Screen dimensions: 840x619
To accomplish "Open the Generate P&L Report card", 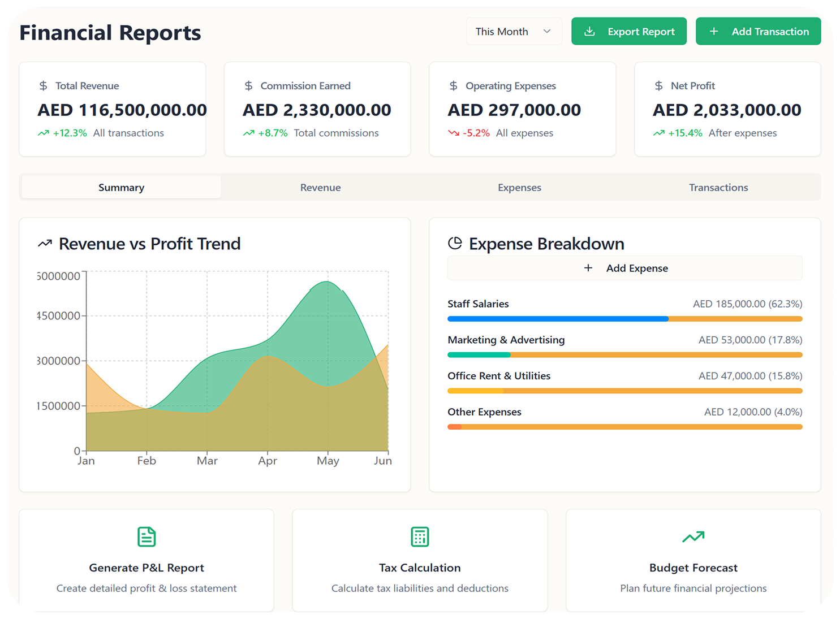I will tap(147, 560).
